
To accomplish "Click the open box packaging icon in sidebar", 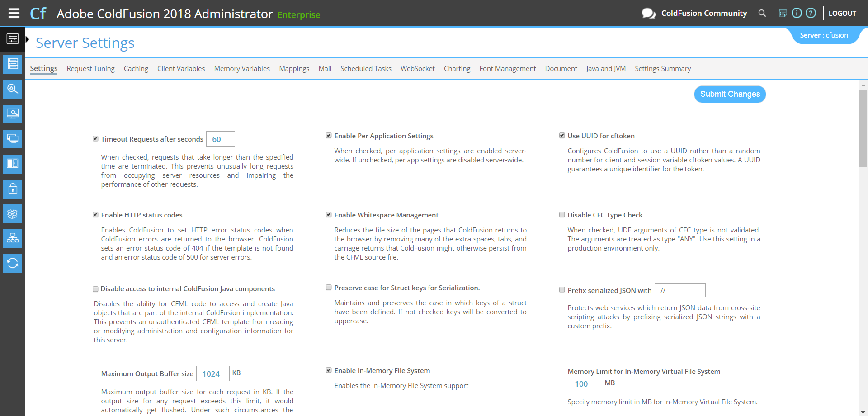I will point(13,213).
